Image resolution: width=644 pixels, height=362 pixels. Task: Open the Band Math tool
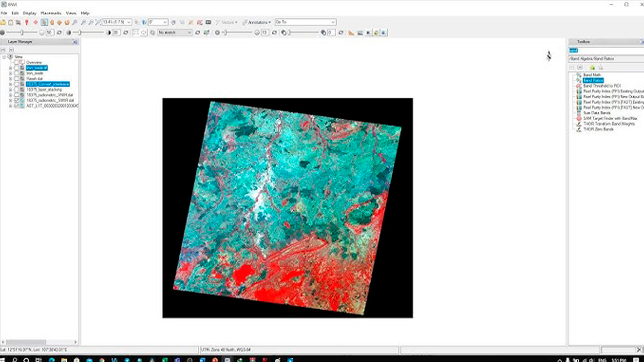pos(592,75)
